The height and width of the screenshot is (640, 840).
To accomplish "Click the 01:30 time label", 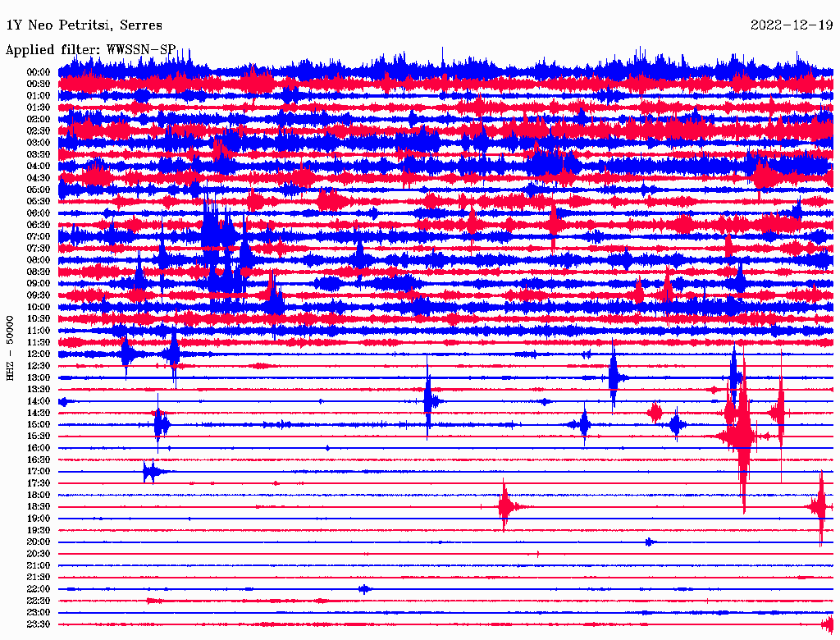I will click(39, 107).
